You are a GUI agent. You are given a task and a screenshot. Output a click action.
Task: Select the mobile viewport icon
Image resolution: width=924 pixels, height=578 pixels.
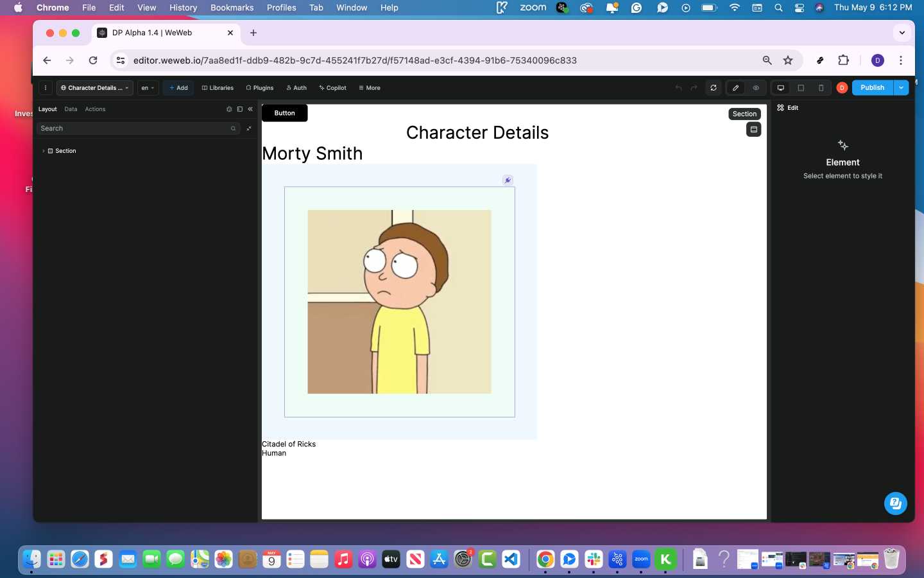821,88
